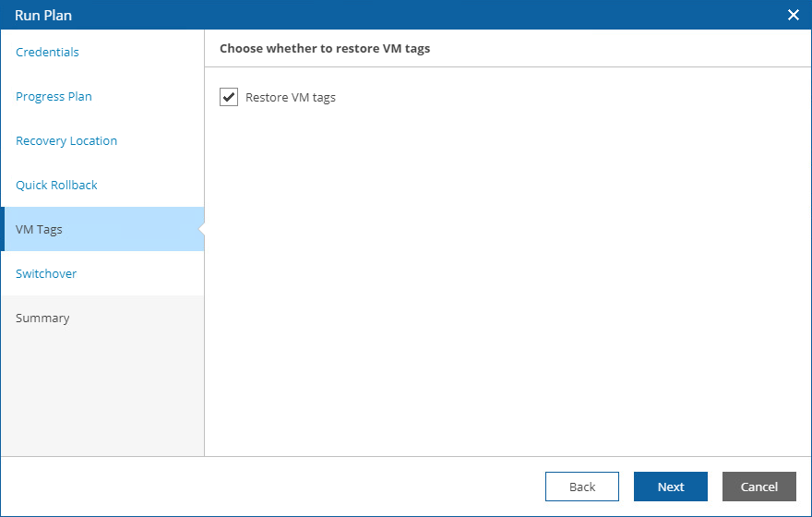Viewport: 812px width, 517px height.
Task: Open the Summary step
Action: 42,318
